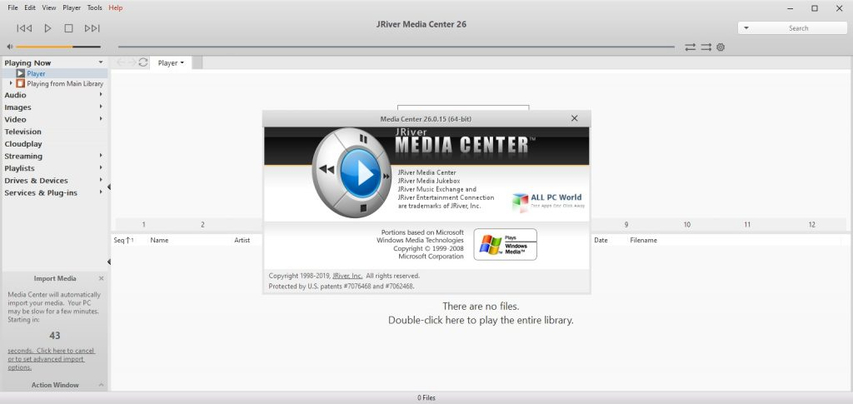The height and width of the screenshot is (404, 853).
Task: Select number 1 in the number strip
Action: (x=144, y=225)
